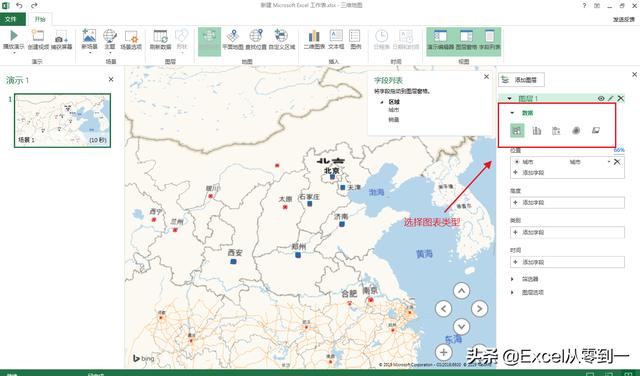Viewport: 640px width, 376px height.
Task: Add field under Category (类别)
Action: click(567, 232)
